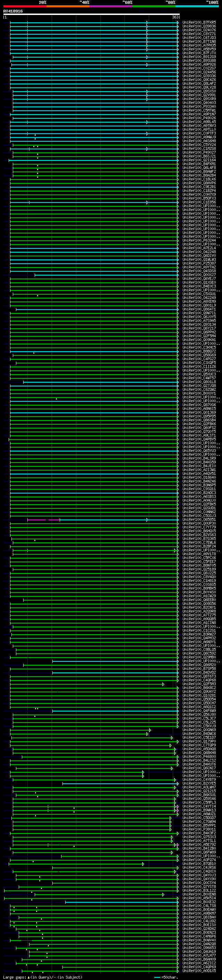Open hit UniRef100_C1MZG8
Viewport: 222px width, 980px height.
click(199, 149)
